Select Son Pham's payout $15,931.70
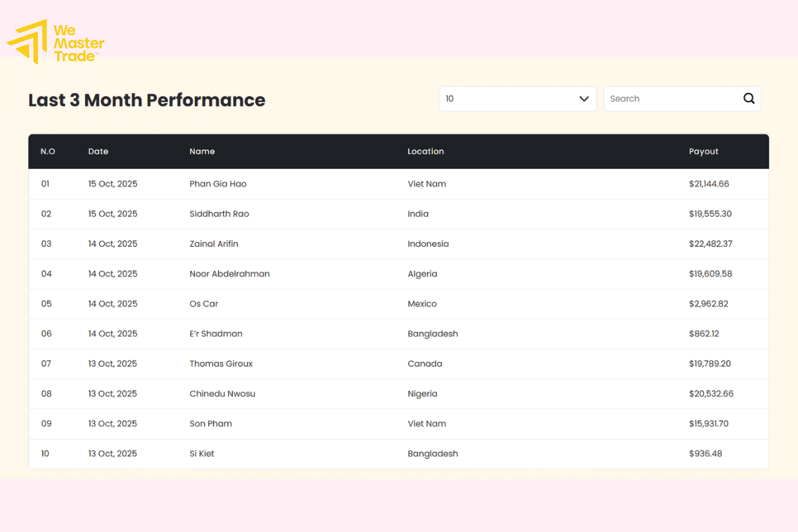This screenshot has width=798, height=532. 708,424
